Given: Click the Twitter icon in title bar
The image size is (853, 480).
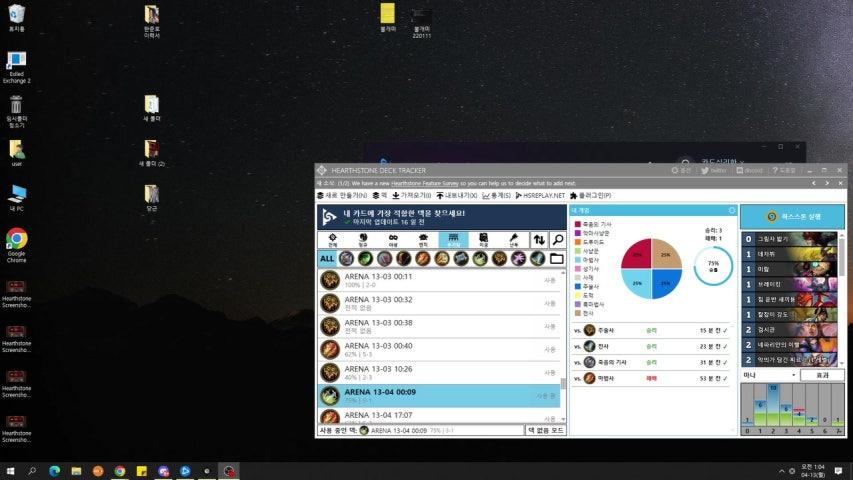Looking at the screenshot, I should pos(713,171).
